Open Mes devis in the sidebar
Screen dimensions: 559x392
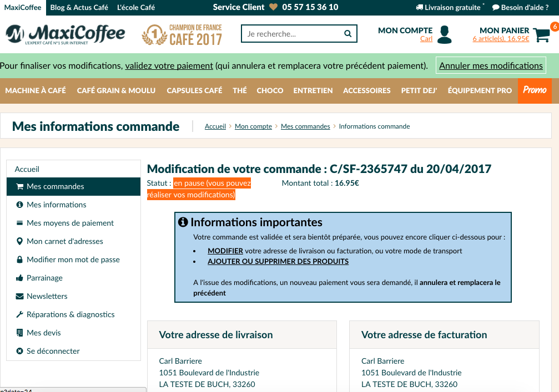point(74,333)
